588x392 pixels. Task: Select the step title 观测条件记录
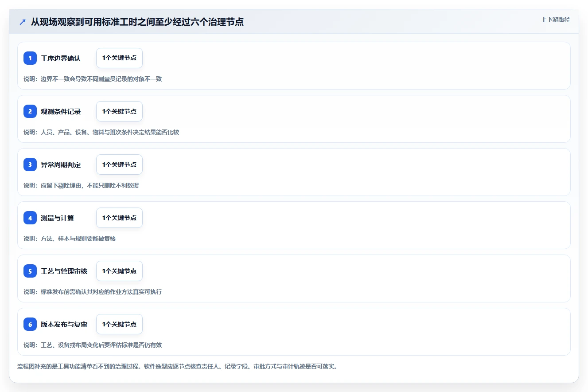coord(61,112)
